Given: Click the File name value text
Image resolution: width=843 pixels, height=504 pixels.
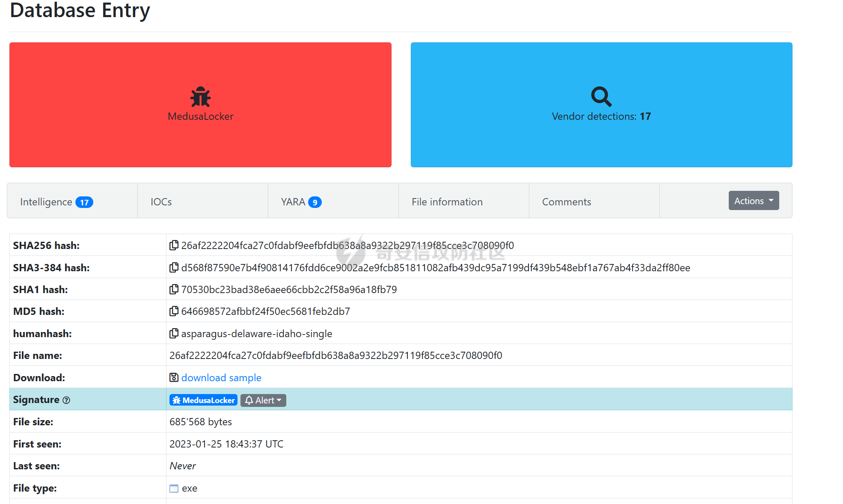Looking at the screenshot, I should (x=335, y=356).
